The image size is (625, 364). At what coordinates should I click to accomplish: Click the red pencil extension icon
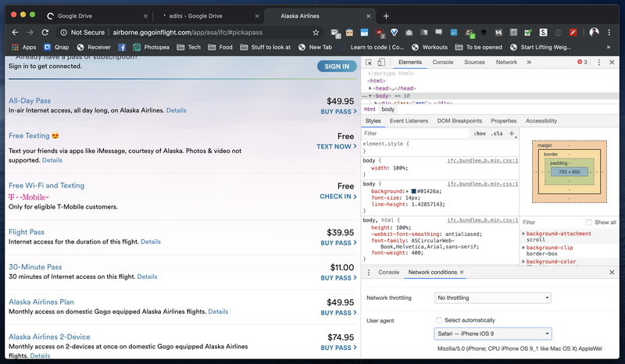[573, 32]
